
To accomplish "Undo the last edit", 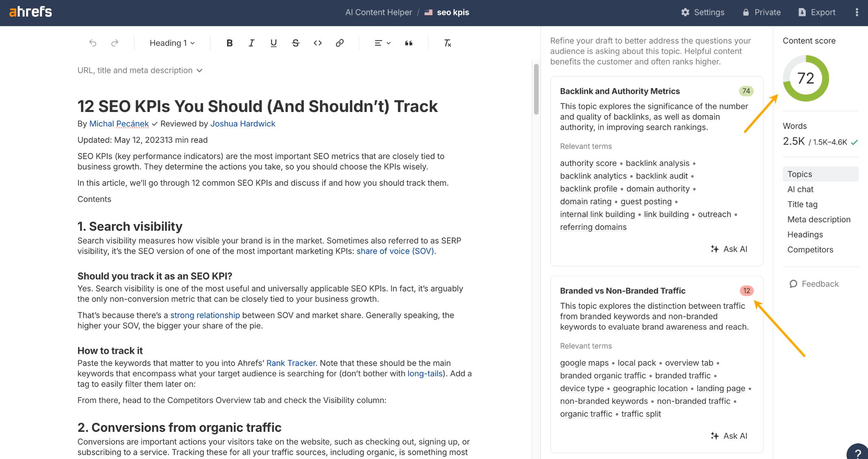I will 93,42.
